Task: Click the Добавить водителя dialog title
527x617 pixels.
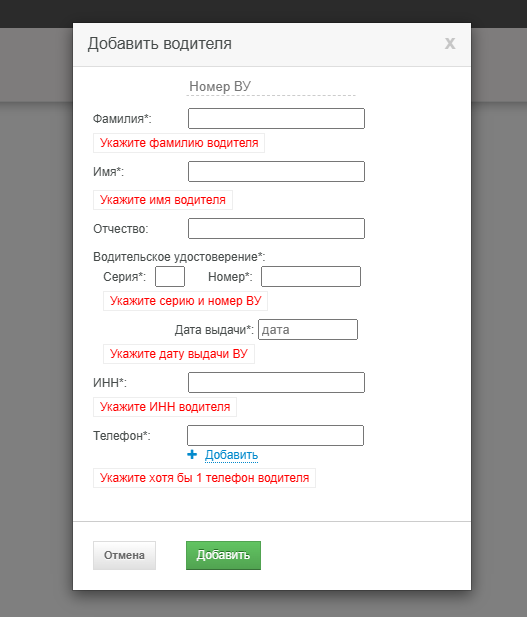Action: 160,43
